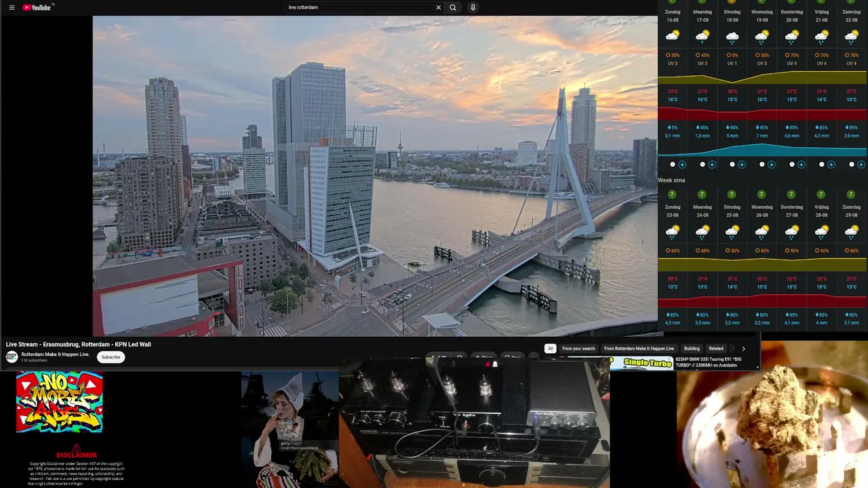
Task: Toggle white dot under Woensdag 19-08
Action: click(762, 165)
